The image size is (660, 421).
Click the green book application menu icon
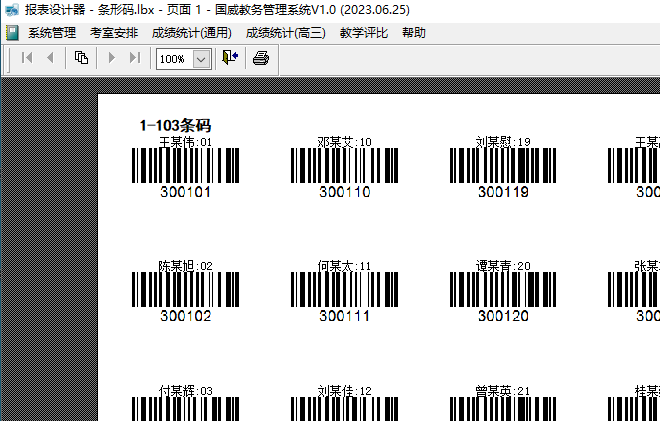tap(13, 33)
